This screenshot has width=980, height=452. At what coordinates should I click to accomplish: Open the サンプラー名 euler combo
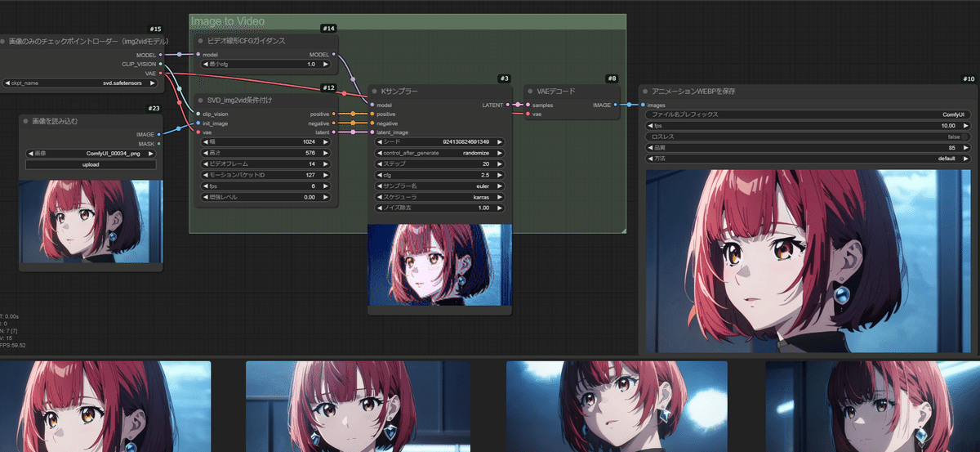[440, 186]
